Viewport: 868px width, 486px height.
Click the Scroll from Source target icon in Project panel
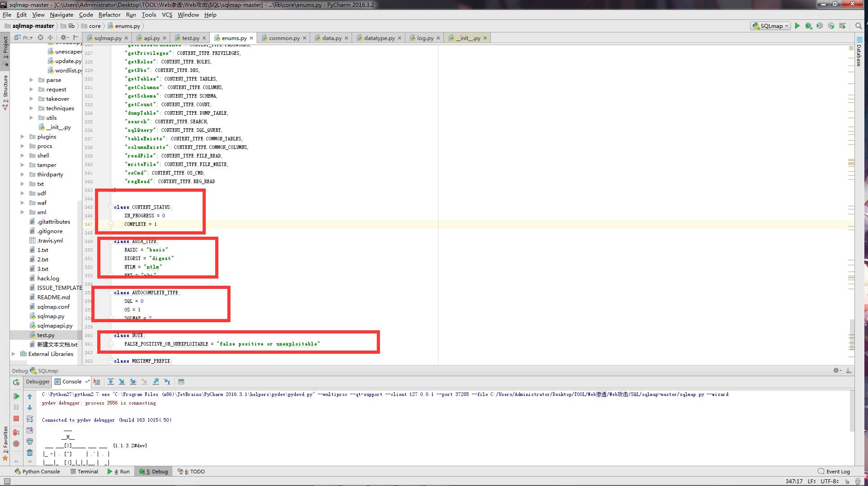[41, 38]
